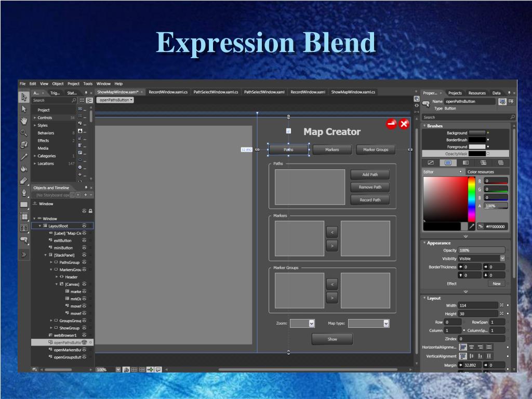Collapse the LayoutRoot tree node

tap(39, 226)
